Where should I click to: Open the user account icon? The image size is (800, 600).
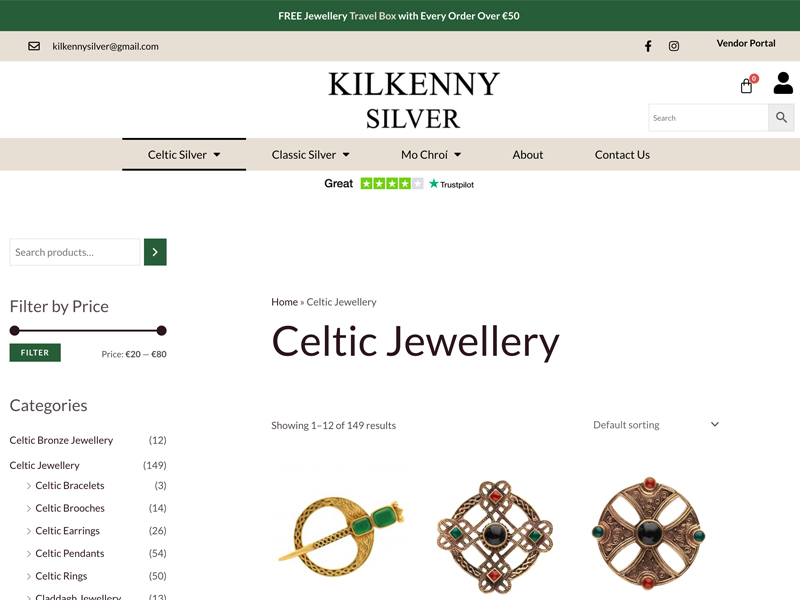[783, 83]
